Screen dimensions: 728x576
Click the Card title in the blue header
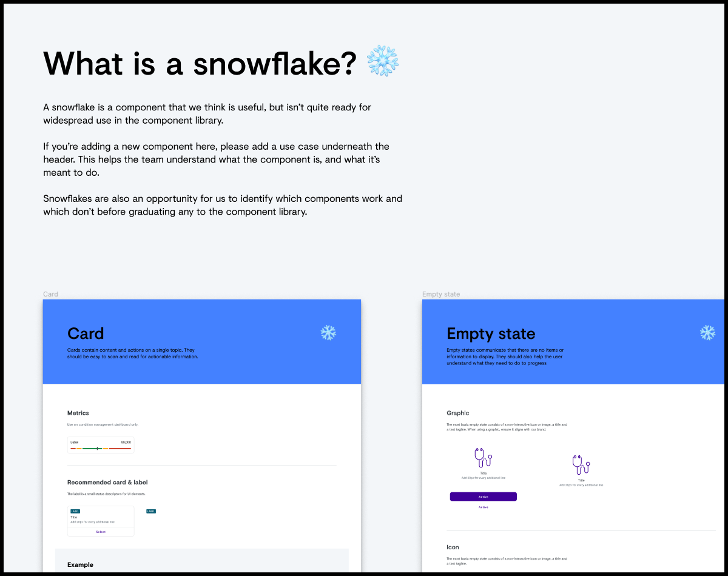point(86,333)
